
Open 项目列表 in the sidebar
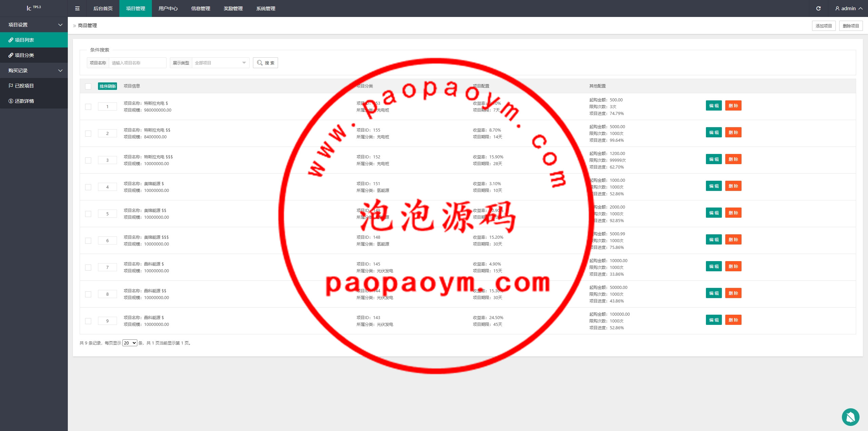[x=34, y=40]
